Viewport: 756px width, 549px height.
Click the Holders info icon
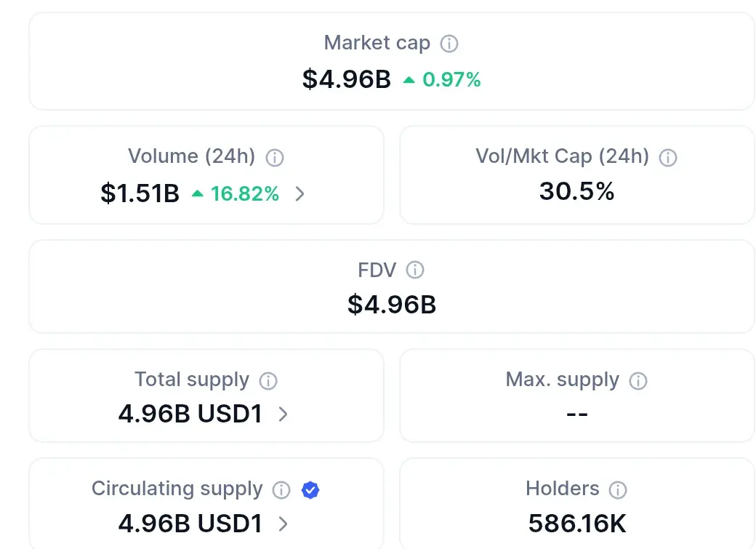[x=618, y=490]
